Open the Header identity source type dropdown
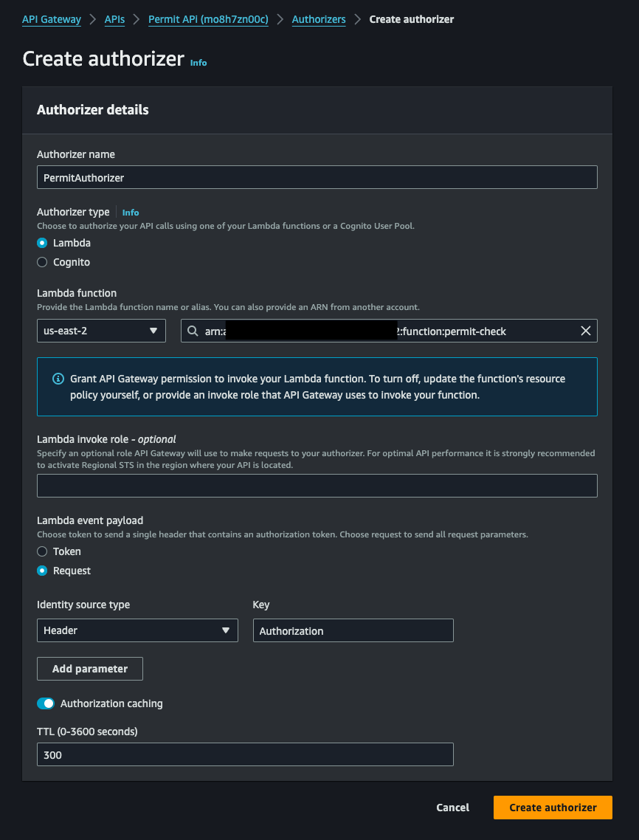Image resolution: width=639 pixels, height=840 pixels. [x=137, y=630]
